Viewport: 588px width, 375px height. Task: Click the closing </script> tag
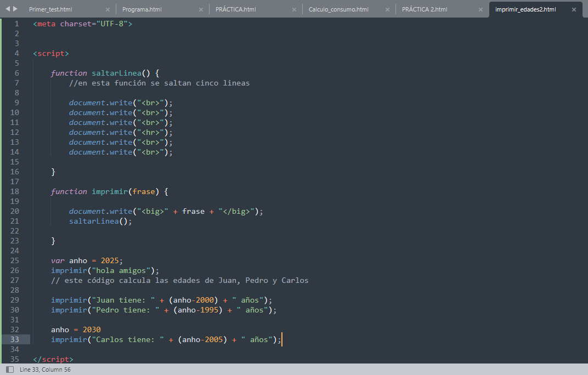click(x=53, y=359)
